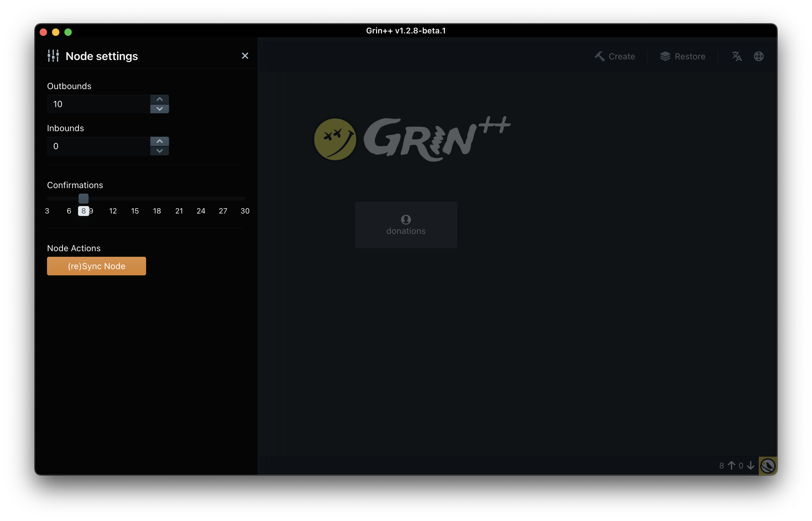812x521 pixels.
Task: Click the Node settings sliders icon
Action: pyautogui.click(x=53, y=56)
